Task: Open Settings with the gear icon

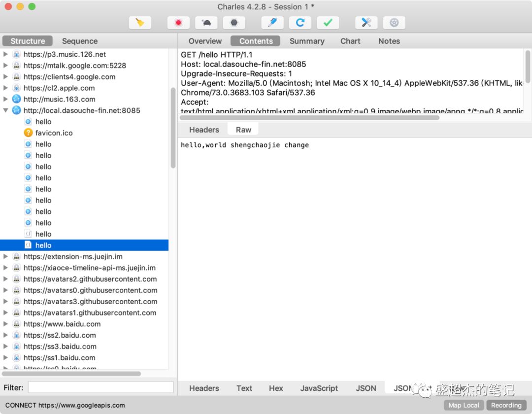Action: point(394,23)
